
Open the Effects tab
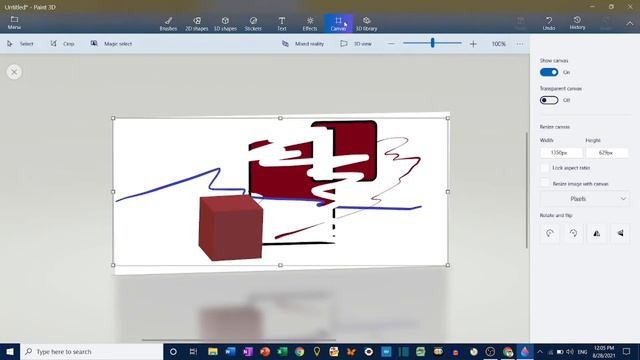point(310,24)
